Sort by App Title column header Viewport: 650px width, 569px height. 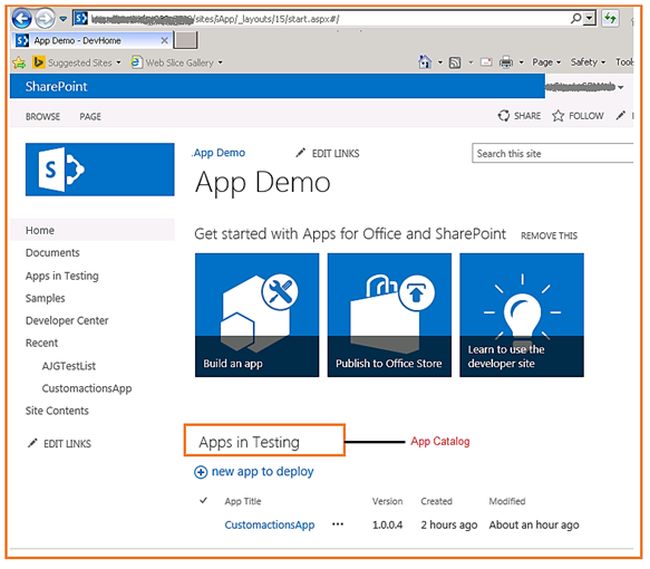pos(243,501)
